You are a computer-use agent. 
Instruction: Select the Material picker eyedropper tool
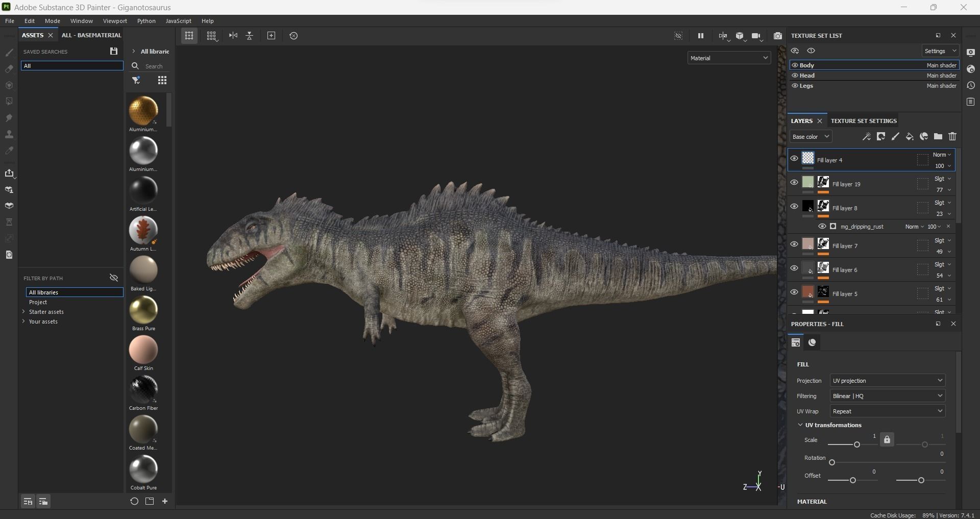9,151
